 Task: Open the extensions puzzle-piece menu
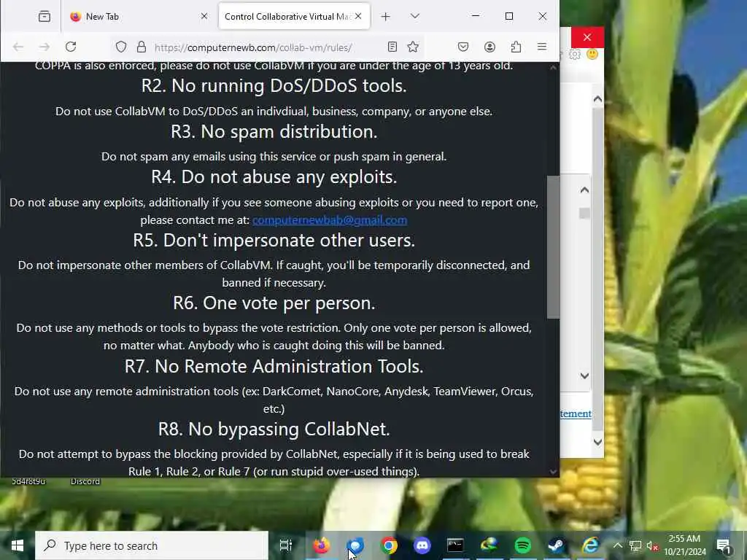point(516,47)
